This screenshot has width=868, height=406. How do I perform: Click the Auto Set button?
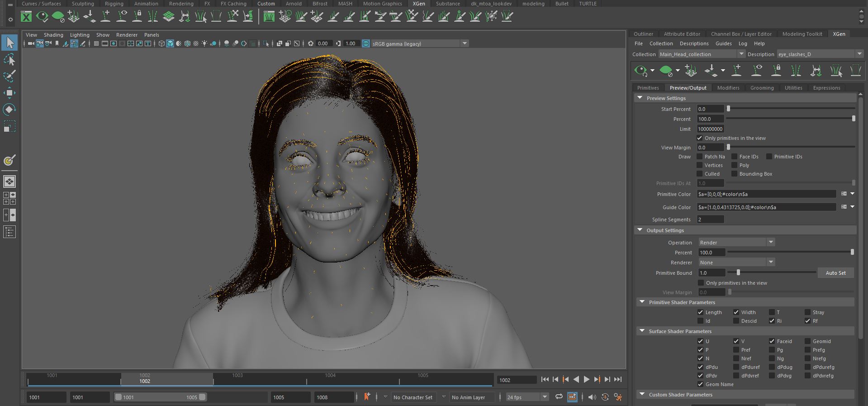coord(835,273)
